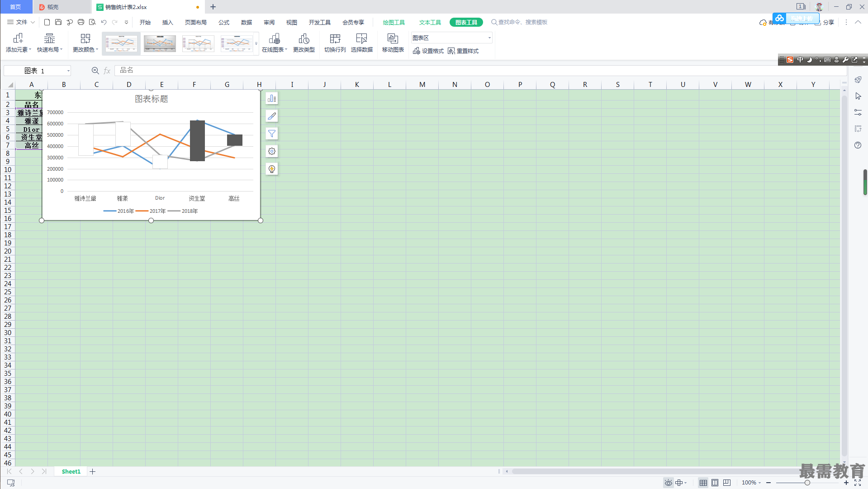
Task: Open a new document tab with plus
Action: [x=213, y=7]
